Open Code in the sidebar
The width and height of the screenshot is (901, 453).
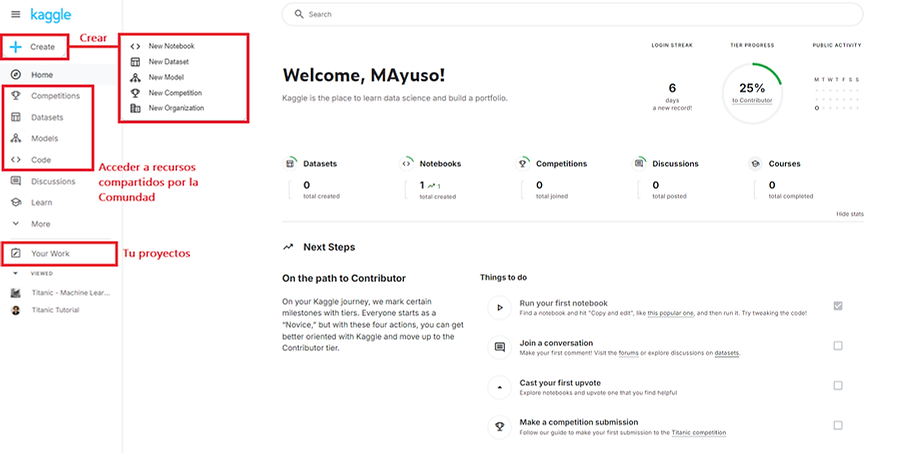pos(41,160)
